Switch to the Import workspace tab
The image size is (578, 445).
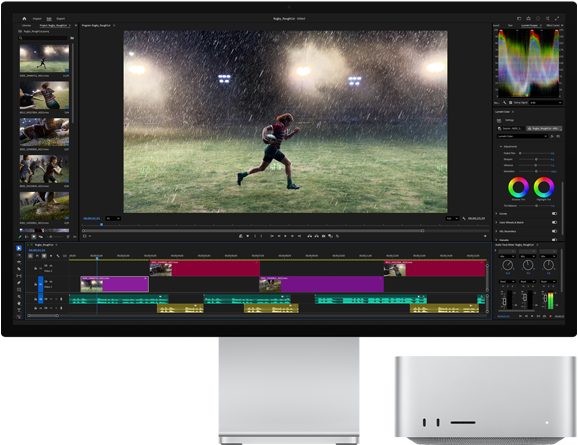pos(37,18)
